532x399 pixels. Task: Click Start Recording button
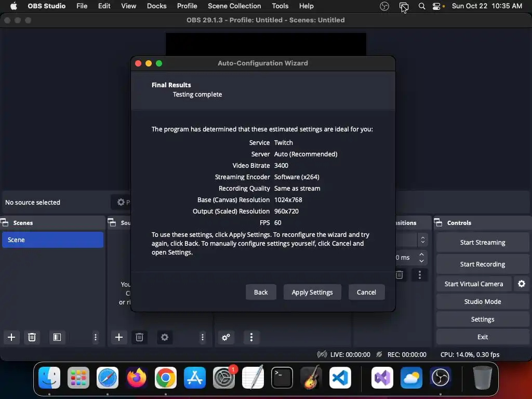pyautogui.click(x=483, y=264)
